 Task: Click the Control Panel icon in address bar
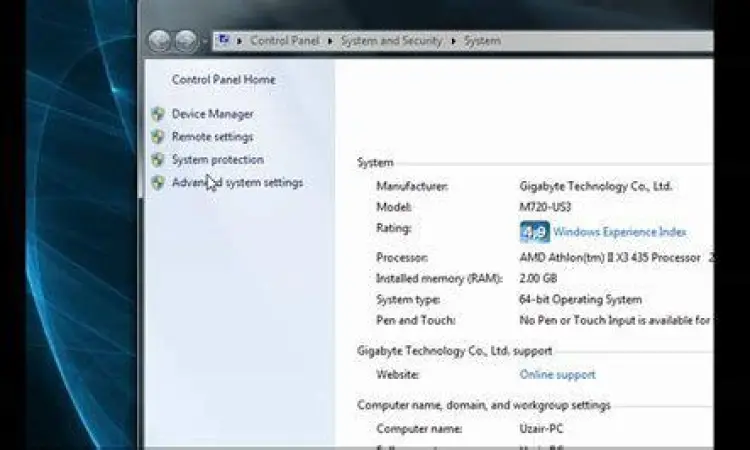point(223,40)
